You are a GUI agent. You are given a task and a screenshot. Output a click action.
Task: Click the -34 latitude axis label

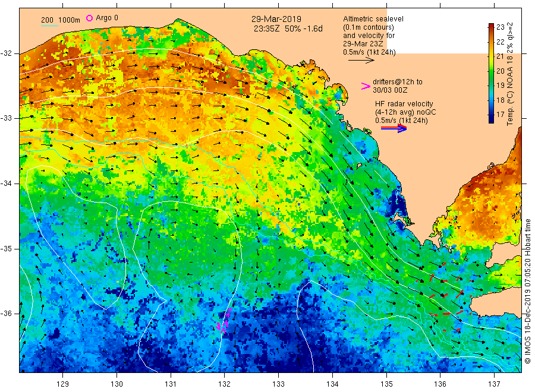tap(6, 184)
